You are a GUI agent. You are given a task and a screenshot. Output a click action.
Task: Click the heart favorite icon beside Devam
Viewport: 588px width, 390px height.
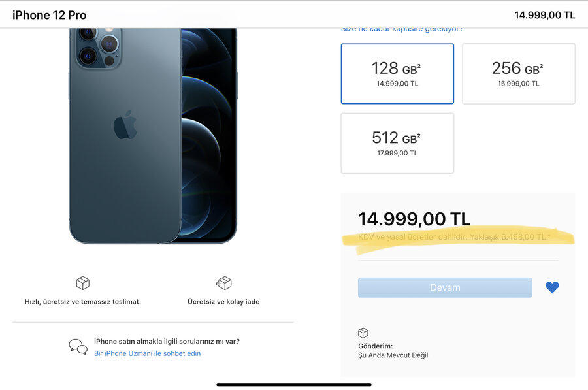[x=552, y=287]
